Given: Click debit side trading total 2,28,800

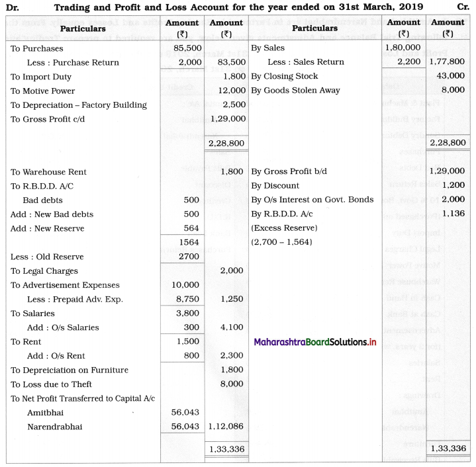Looking at the screenshot, I should tap(226, 143).
